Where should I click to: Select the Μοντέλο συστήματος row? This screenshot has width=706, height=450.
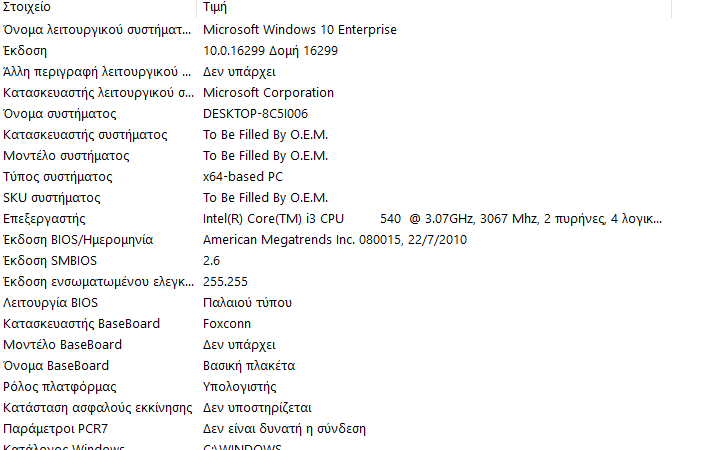pyautogui.click(x=335, y=156)
